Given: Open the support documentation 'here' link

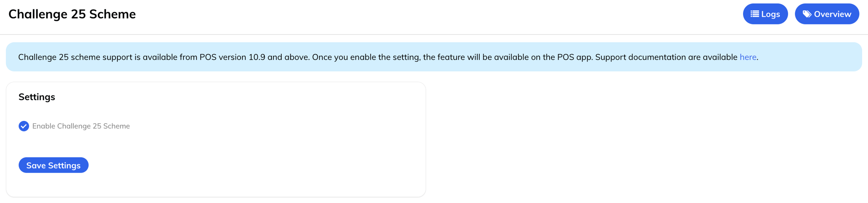Looking at the screenshot, I should click(x=748, y=57).
